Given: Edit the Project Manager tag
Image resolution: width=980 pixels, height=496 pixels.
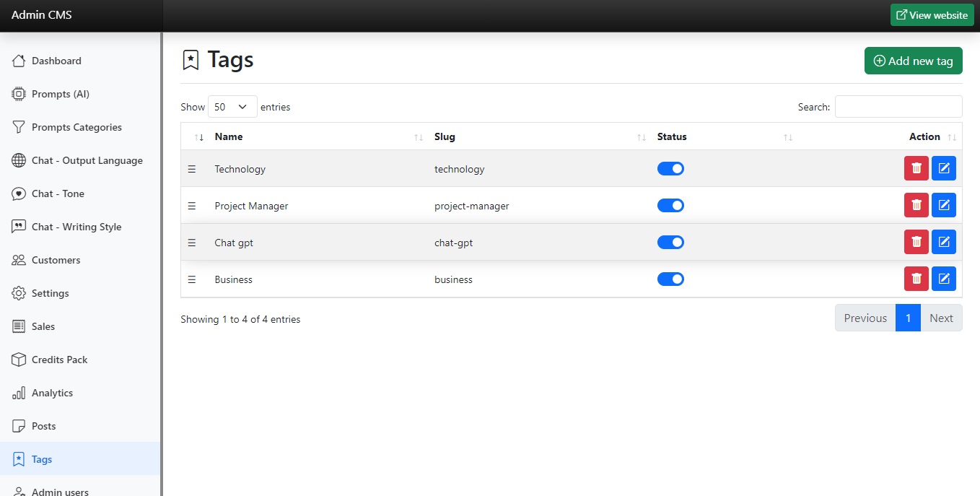Looking at the screenshot, I should point(943,205).
